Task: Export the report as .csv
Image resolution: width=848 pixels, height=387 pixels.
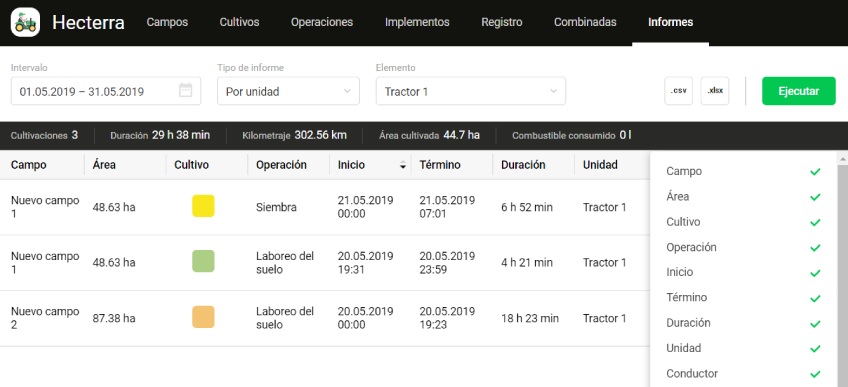Action: pos(678,91)
